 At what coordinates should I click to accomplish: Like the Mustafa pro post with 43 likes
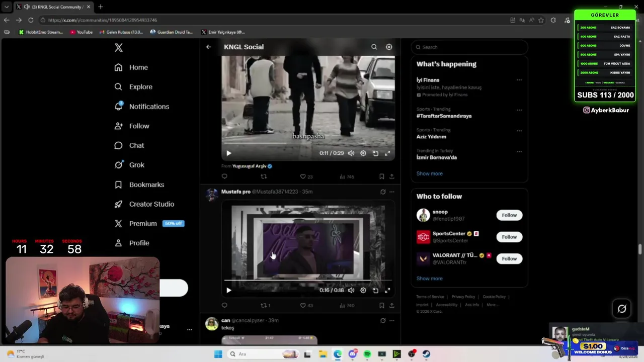tap(306, 305)
